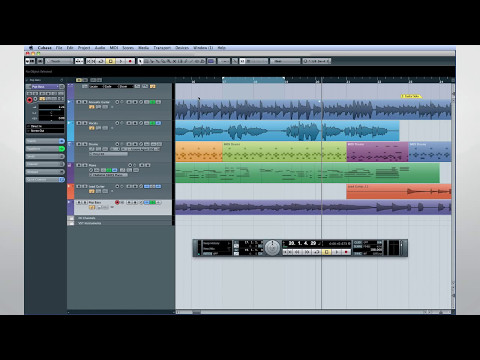Click the Transport panel Stop button
Image resolution: width=480 pixels, height=360 pixels.
[x=327, y=252]
